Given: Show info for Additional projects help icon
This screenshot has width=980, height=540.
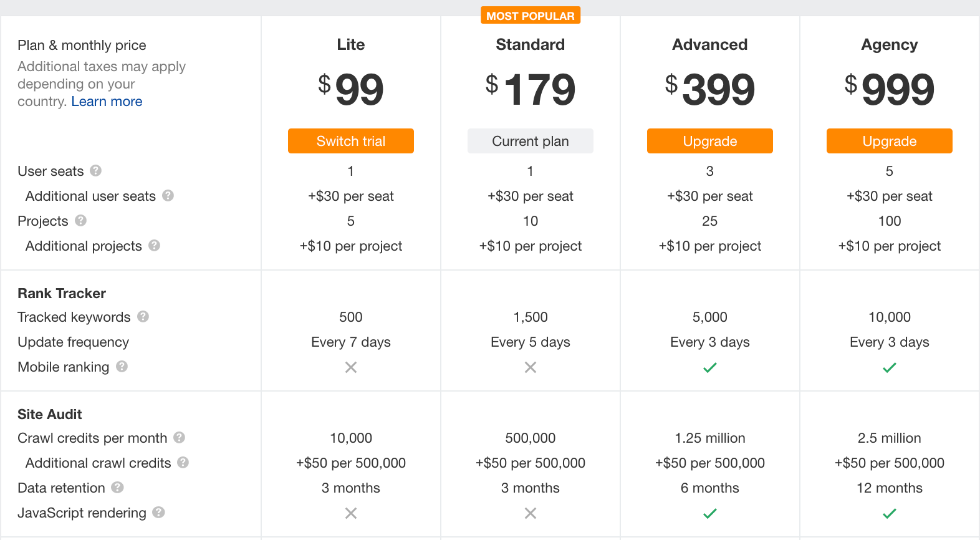Looking at the screenshot, I should pos(154,245).
